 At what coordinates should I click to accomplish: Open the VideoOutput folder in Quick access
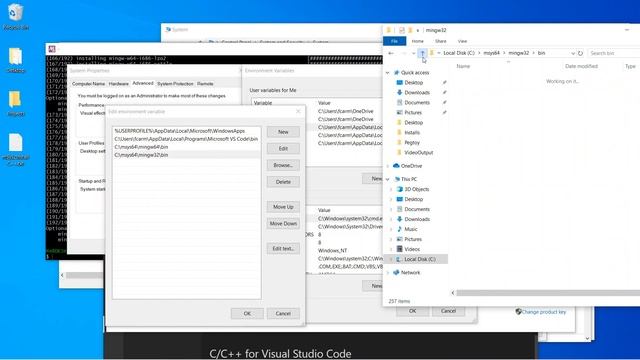tap(418, 153)
